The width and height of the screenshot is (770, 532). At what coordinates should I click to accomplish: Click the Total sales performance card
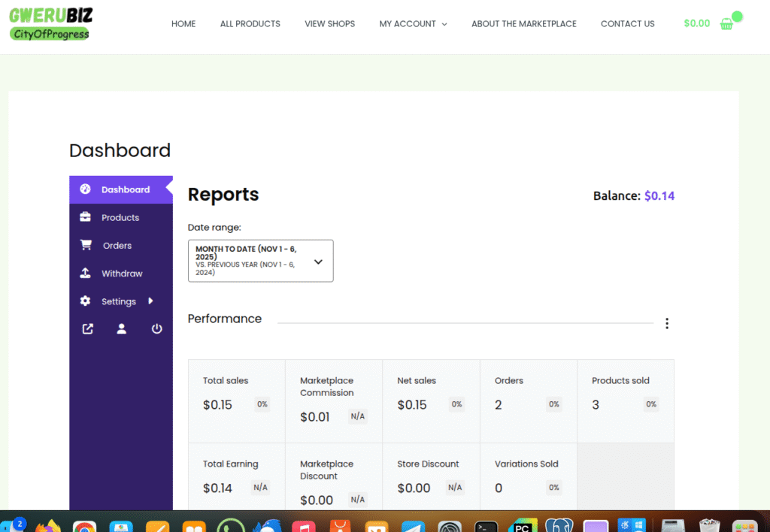click(x=236, y=401)
